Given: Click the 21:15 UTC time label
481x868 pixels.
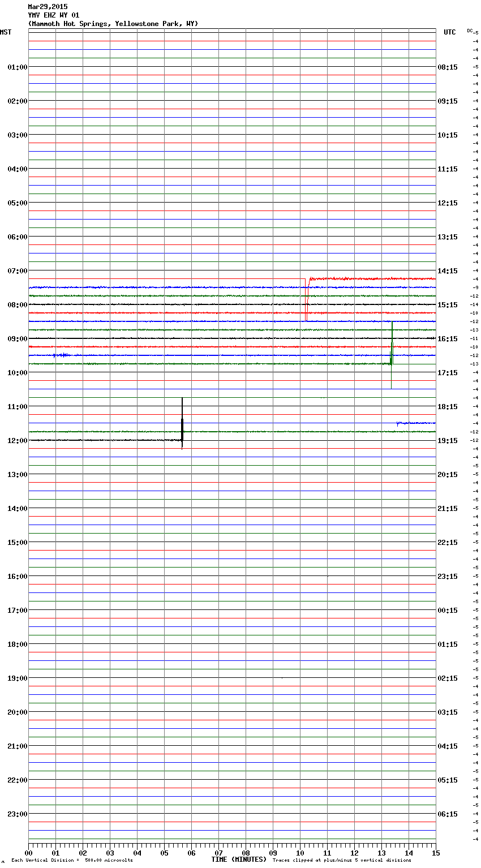Looking at the screenshot, I should click(x=448, y=508).
